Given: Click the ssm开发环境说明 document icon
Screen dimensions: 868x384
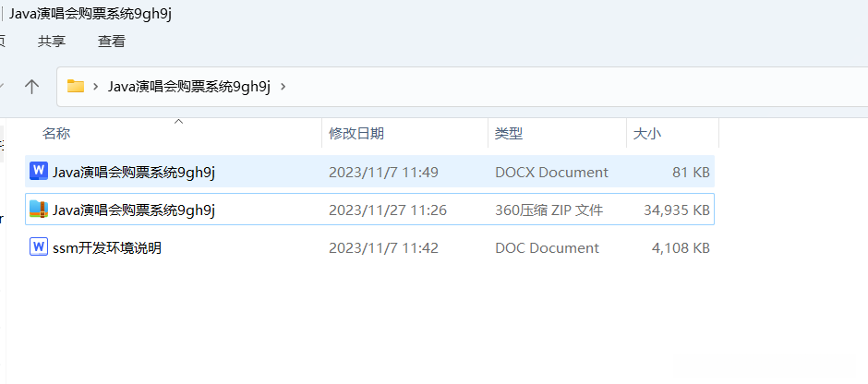Looking at the screenshot, I should 38,247.
